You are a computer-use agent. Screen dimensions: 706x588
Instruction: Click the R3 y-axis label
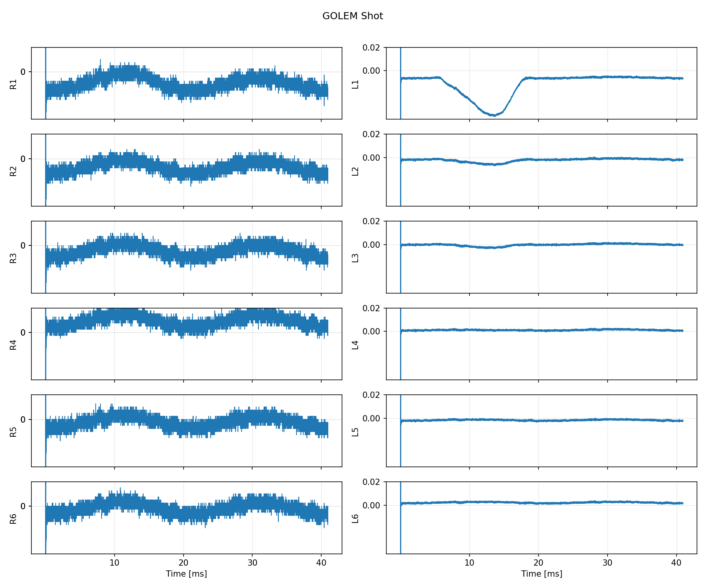point(13,258)
